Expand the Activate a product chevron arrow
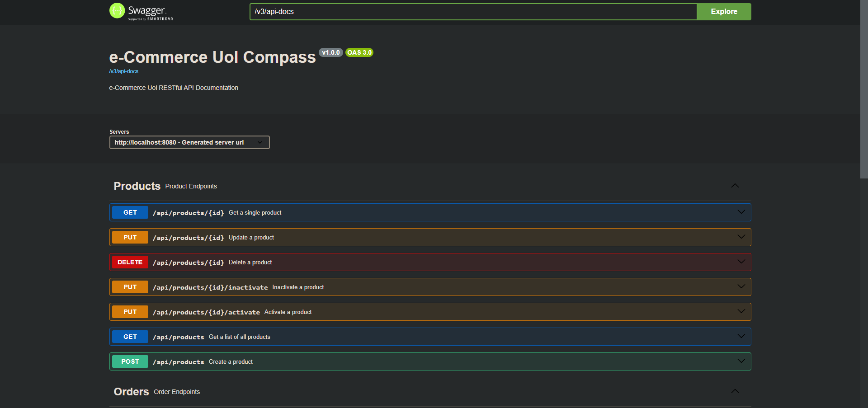Image resolution: width=868 pixels, height=408 pixels. [741, 311]
